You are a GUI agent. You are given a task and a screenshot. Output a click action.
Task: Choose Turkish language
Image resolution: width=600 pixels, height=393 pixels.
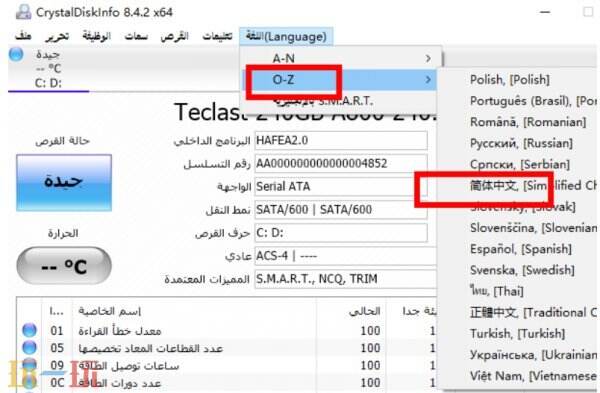518,334
